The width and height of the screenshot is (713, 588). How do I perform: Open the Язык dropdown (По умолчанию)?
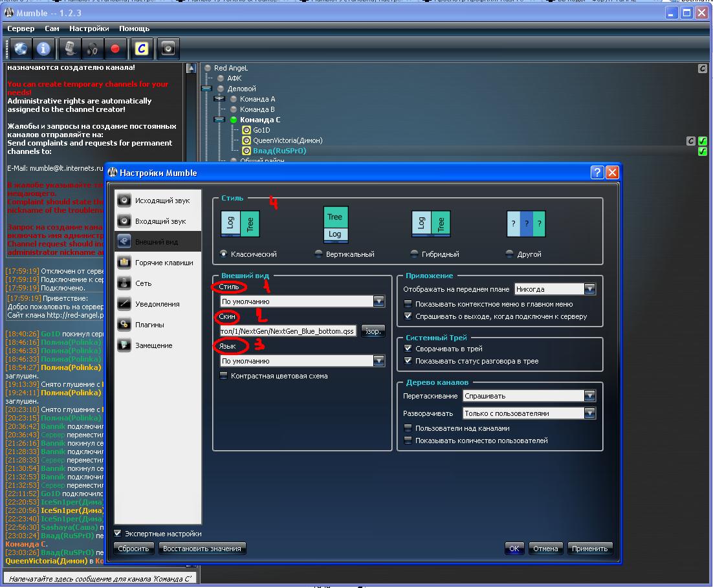pos(302,360)
